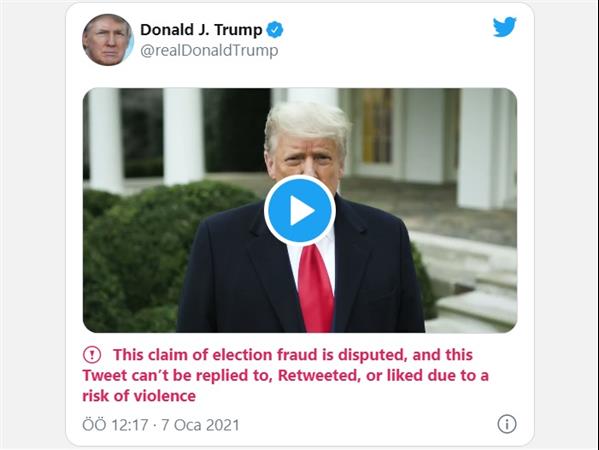This screenshot has height=450, width=599.
Task: Play the embedded tweet video
Action: click(300, 210)
